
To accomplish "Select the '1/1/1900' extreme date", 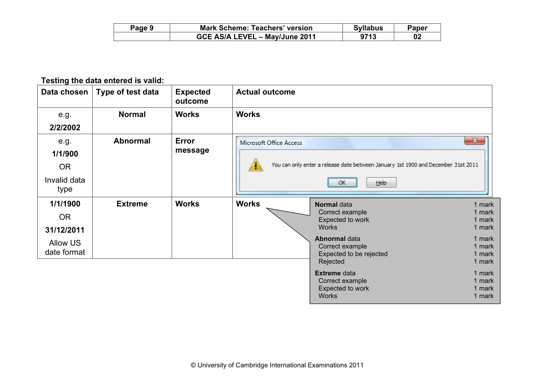I will (65, 204).
